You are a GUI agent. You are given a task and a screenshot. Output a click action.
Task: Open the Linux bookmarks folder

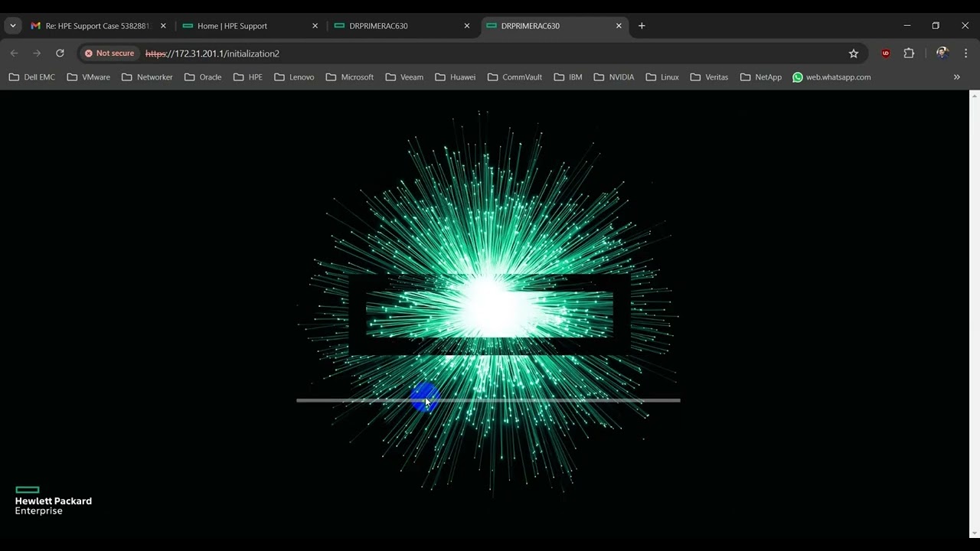(662, 77)
